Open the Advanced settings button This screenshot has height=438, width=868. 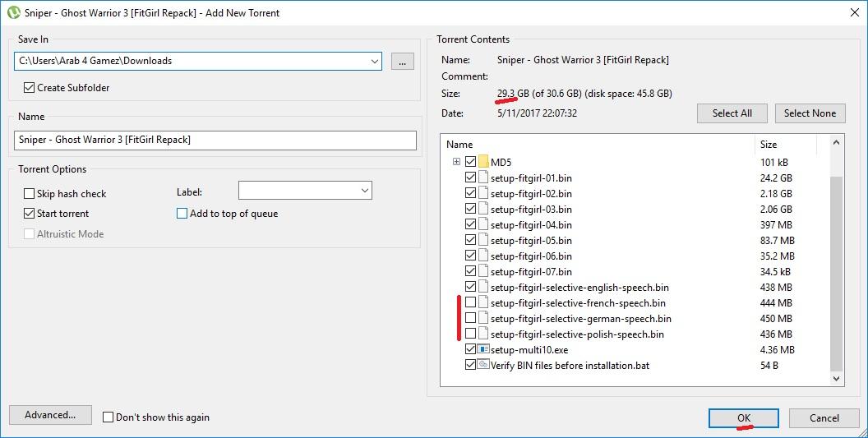coord(50,415)
